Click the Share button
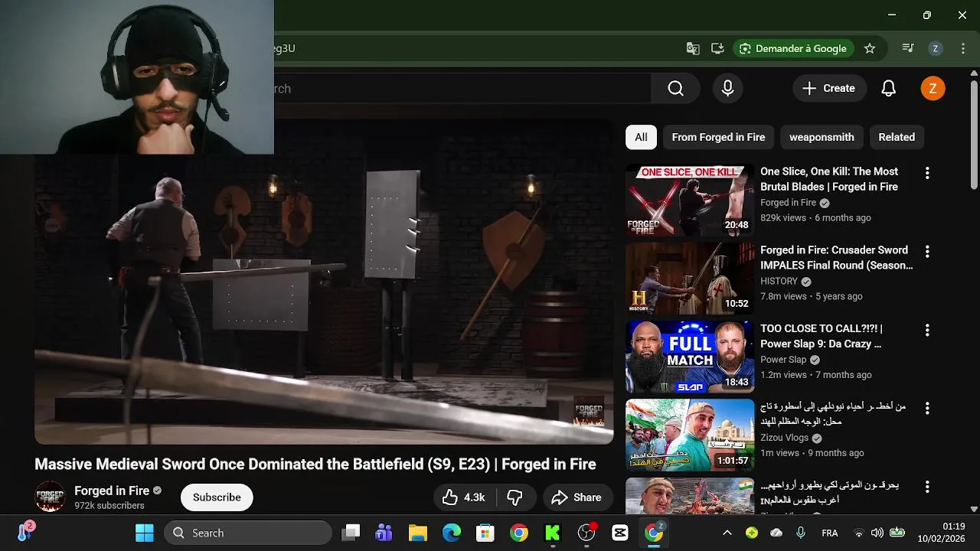 click(x=578, y=497)
